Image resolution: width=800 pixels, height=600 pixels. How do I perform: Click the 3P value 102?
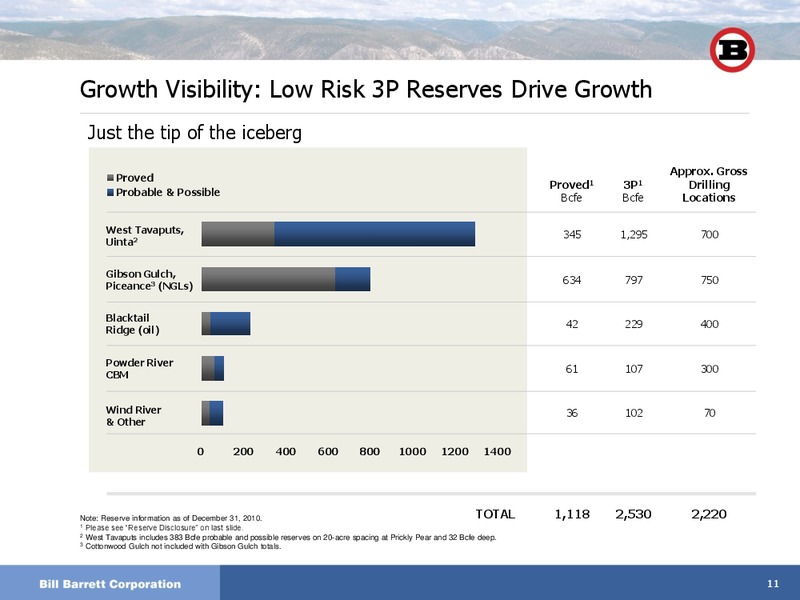point(634,413)
